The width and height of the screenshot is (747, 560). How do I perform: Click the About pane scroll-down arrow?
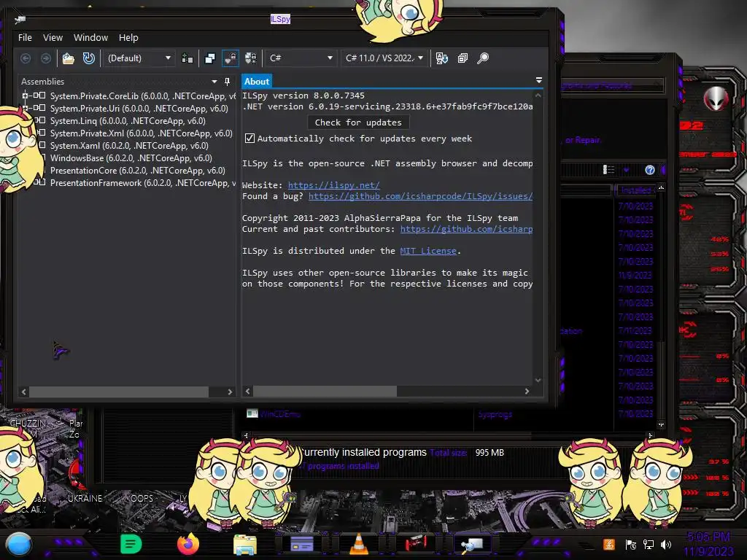pyautogui.click(x=538, y=380)
